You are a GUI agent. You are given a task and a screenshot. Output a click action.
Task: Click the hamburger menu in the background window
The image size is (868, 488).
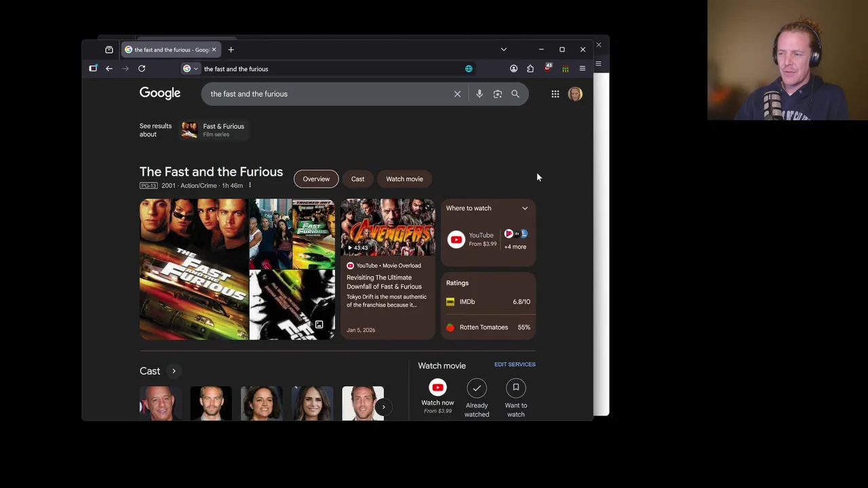click(x=598, y=64)
